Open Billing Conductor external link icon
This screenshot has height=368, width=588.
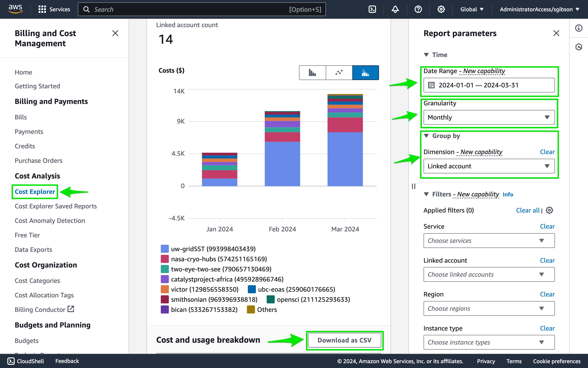pyautogui.click(x=71, y=309)
